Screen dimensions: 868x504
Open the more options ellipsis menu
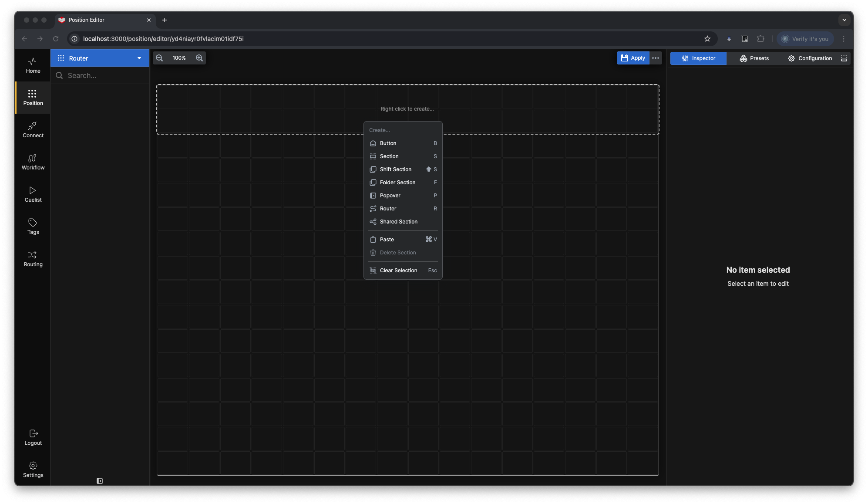pos(656,58)
